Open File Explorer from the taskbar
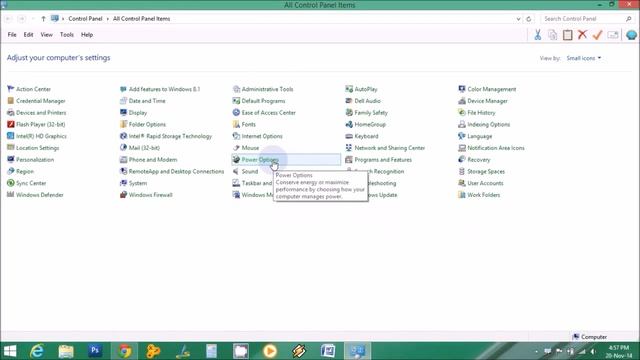 66,351
